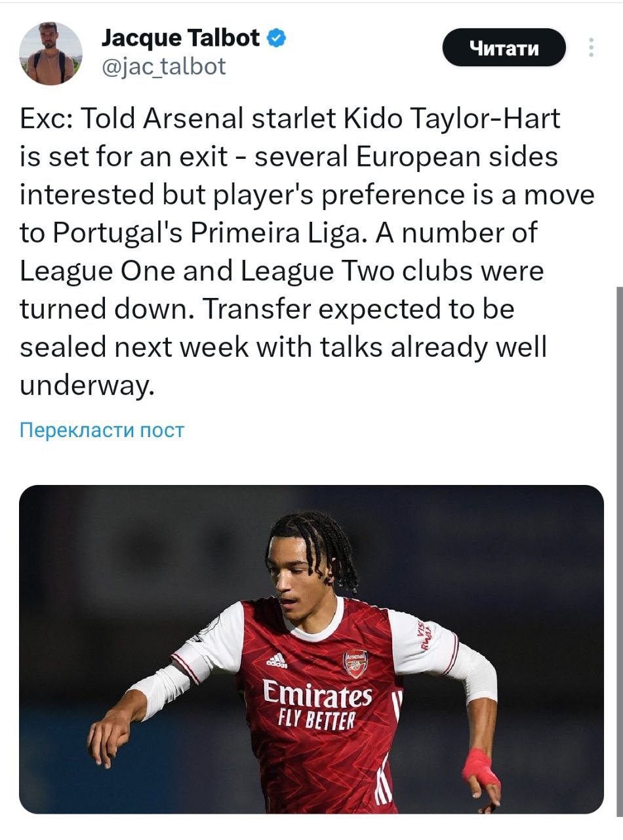Click the adidas logo on the shirt

[276, 660]
